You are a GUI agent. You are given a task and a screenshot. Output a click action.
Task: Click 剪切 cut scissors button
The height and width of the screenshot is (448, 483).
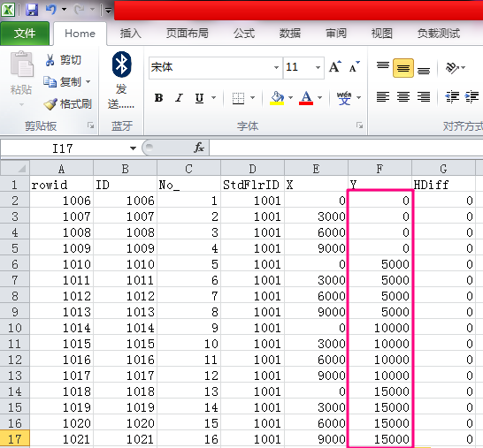coord(64,60)
